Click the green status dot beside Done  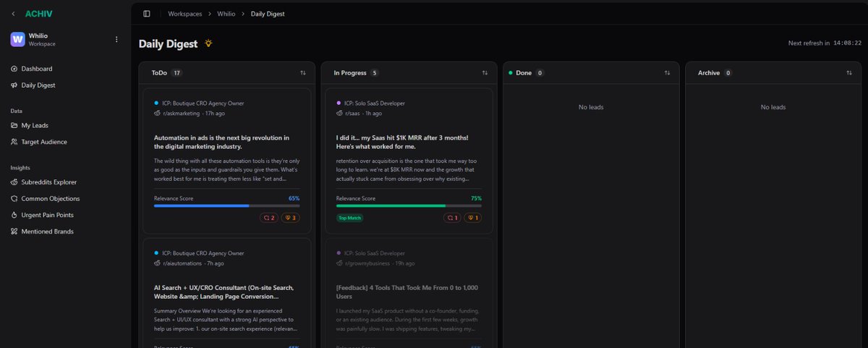(x=511, y=73)
